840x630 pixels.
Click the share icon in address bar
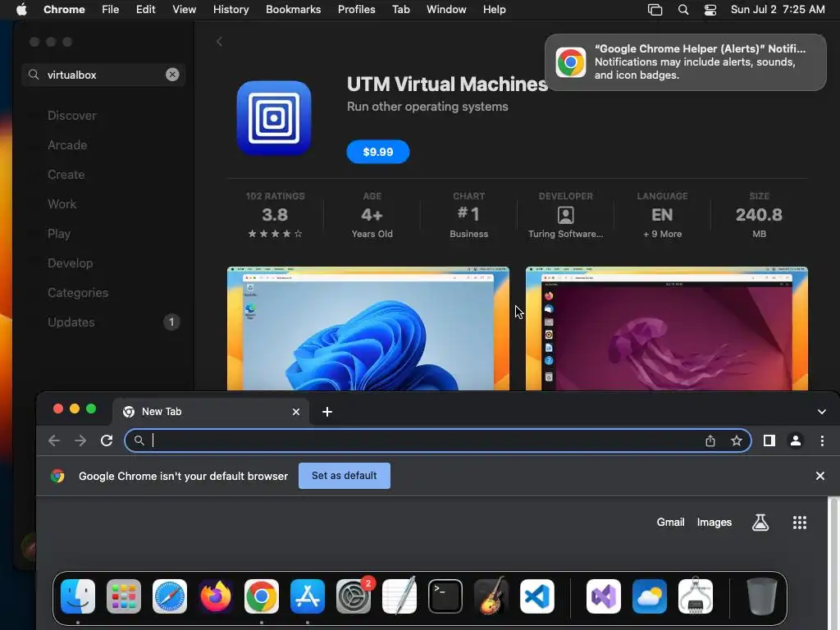tap(710, 441)
